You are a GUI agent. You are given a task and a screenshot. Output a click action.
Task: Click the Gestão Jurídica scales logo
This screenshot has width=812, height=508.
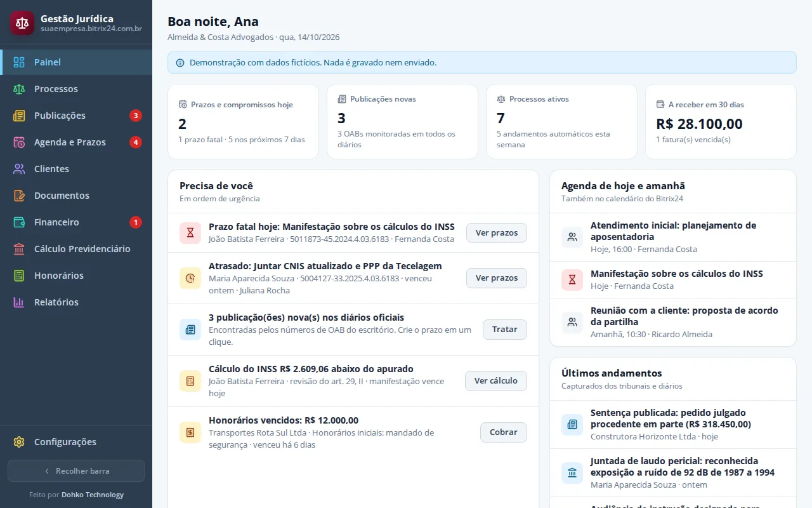22,23
